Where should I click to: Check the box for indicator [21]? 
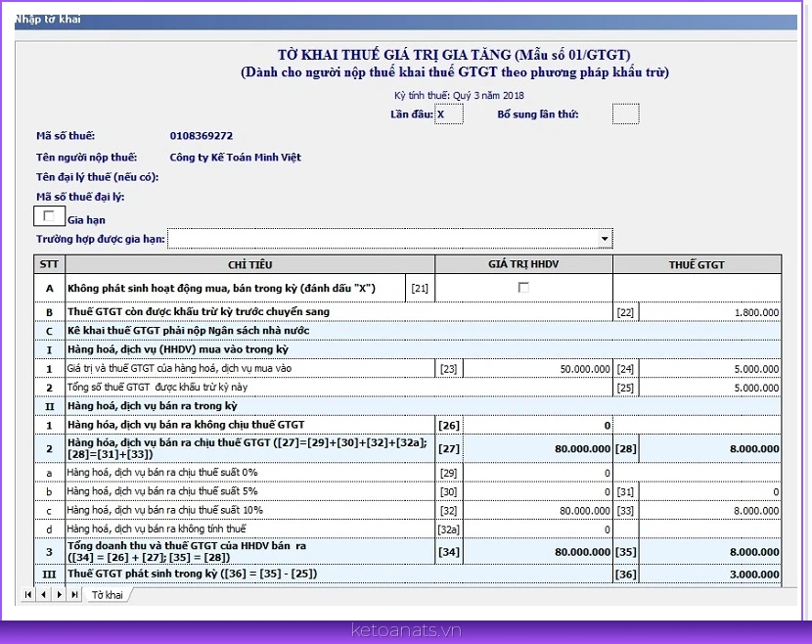tap(523, 287)
